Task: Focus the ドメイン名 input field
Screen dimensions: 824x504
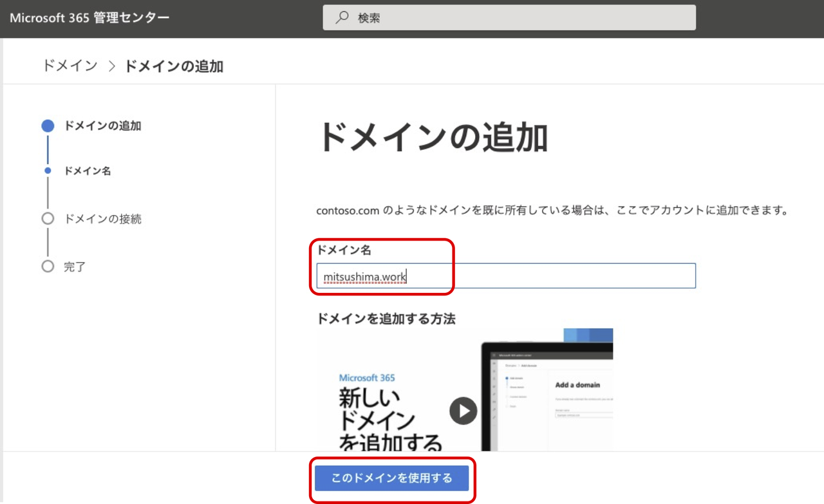Action: click(x=506, y=275)
